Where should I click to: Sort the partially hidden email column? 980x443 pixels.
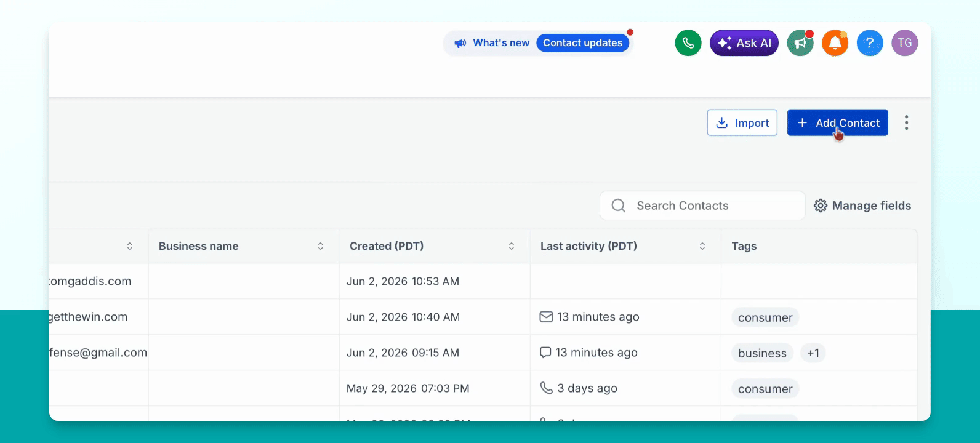click(x=130, y=246)
